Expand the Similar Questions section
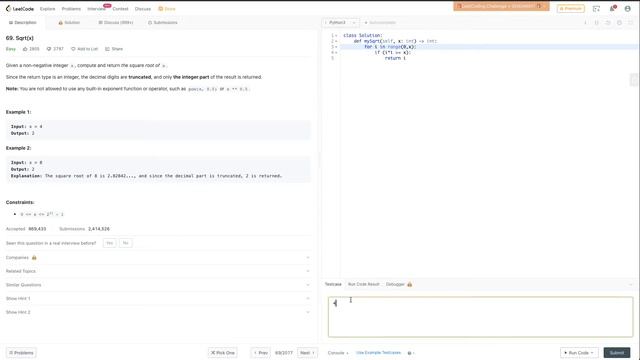The width and height of the screenshot is (640, 360). pos(158,285)
